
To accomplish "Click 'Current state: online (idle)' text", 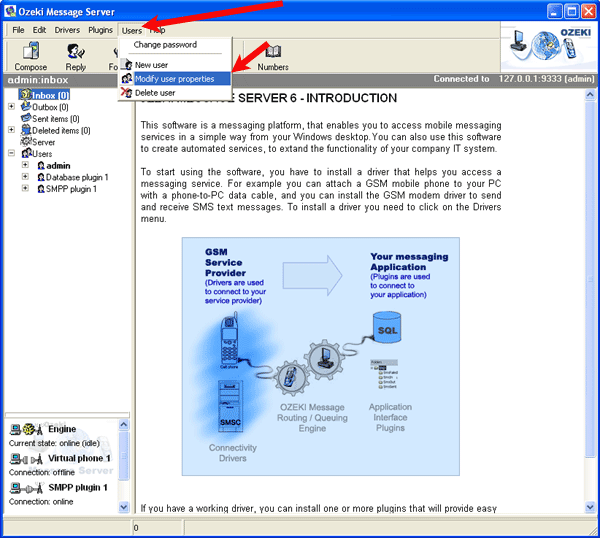I will (54, 443).
